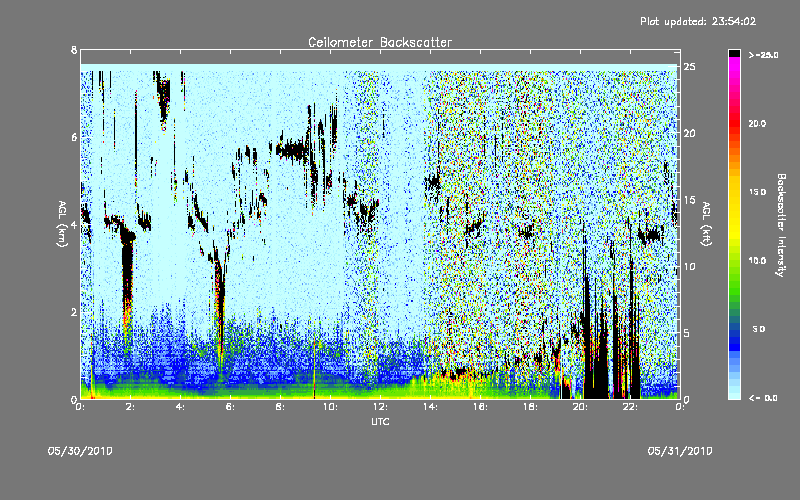Select the 'Plot updated: 23:54:02' timestamp
Screen dimensions: 800x500
pyautogui.click(x=698, y=21)
